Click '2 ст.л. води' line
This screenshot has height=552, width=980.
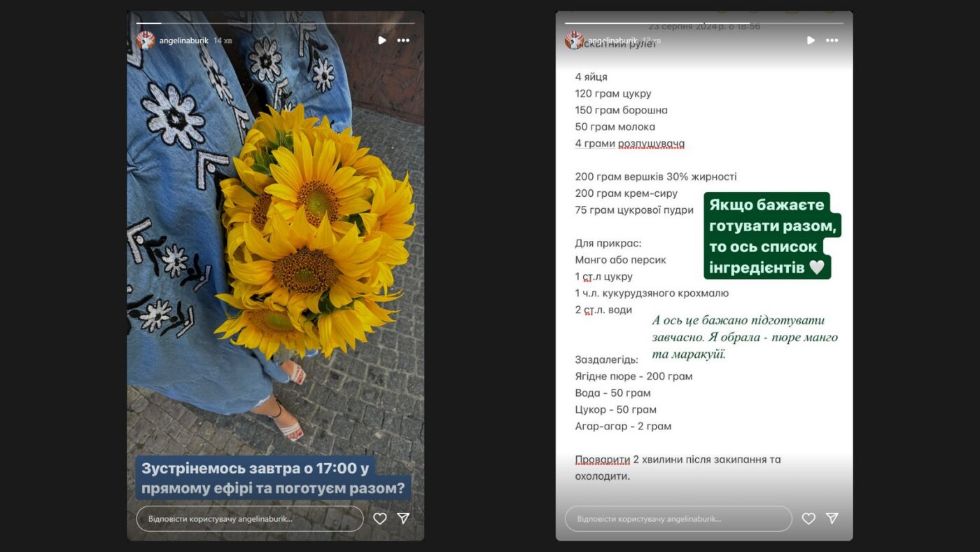click(603, 310)
